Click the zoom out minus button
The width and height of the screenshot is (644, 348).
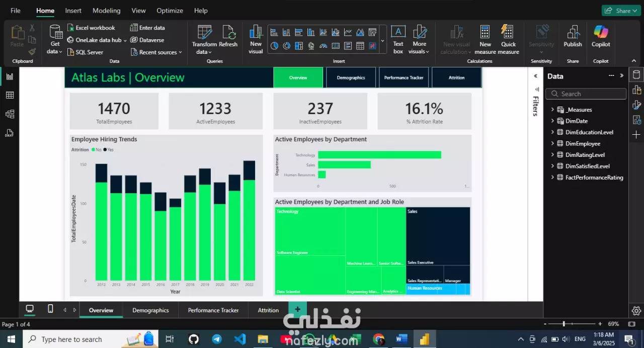(x=545, y=324)
